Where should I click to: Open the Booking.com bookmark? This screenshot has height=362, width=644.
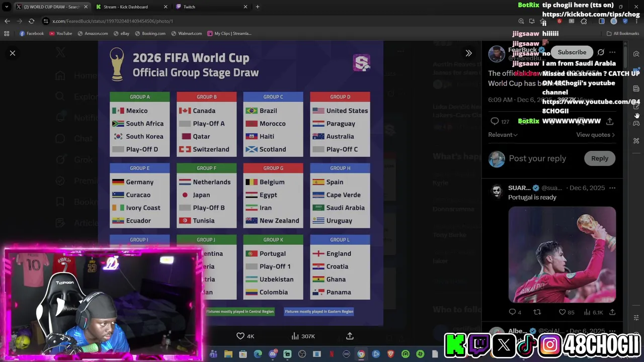(150, 33)
